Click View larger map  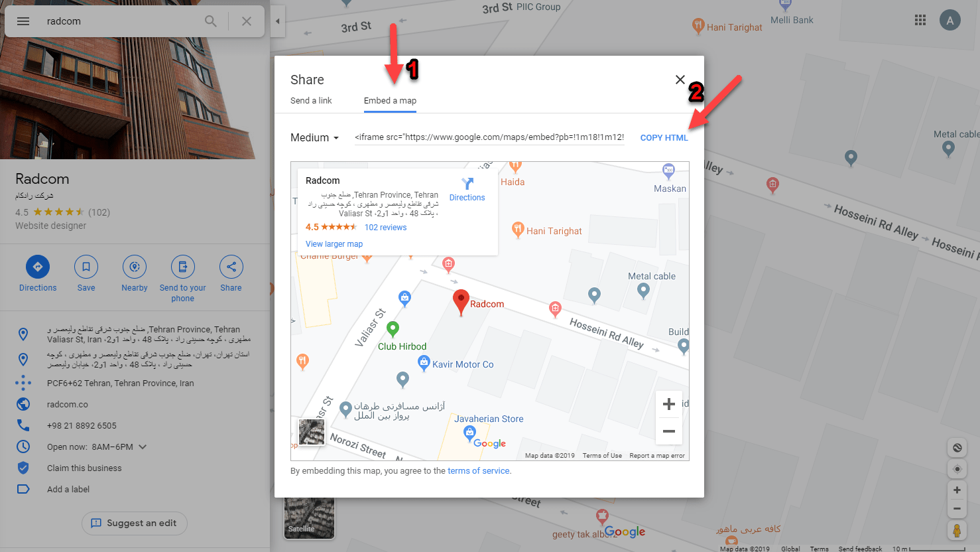click(334, 244)
